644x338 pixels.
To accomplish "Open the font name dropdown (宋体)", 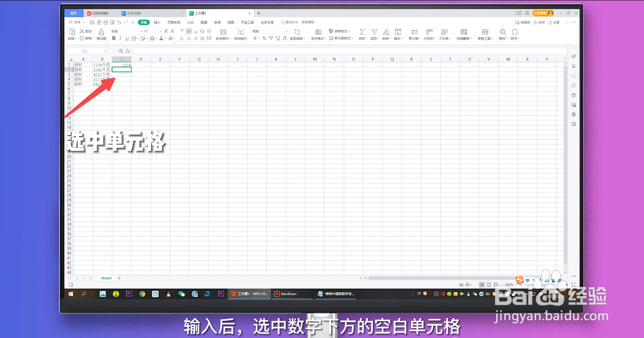I will click(142, 31).
